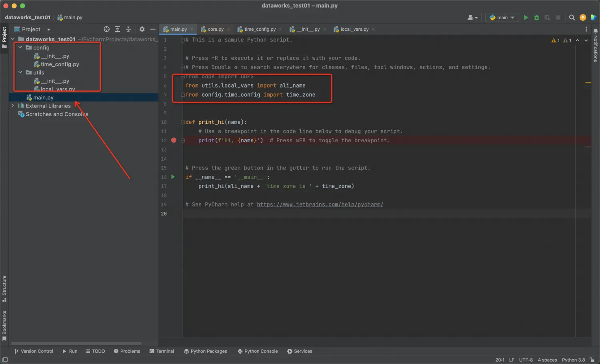Open the main run configuration dropdown

click(x=501, y=17)
